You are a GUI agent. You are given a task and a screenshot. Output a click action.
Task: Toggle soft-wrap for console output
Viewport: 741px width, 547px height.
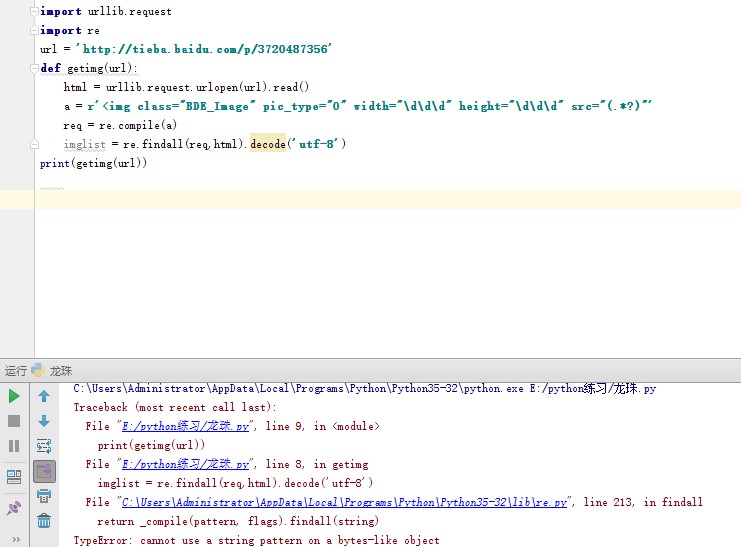click(44, 446)
